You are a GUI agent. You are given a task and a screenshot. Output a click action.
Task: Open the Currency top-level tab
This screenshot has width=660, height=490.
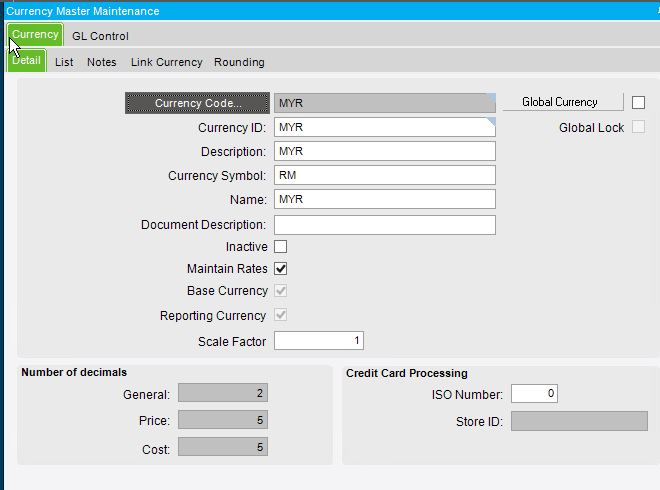click(x=35, y=35)
